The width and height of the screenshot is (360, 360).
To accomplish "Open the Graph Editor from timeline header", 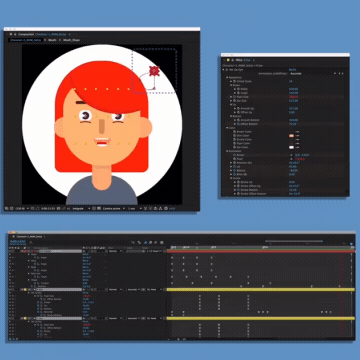I will pyautogui.click(x=161, y=242).
